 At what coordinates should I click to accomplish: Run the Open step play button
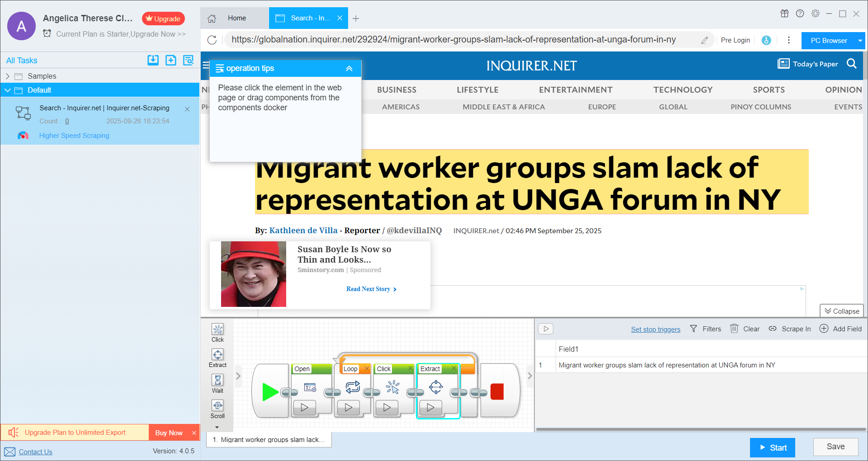pyautogui.click(x=305, y=407)
